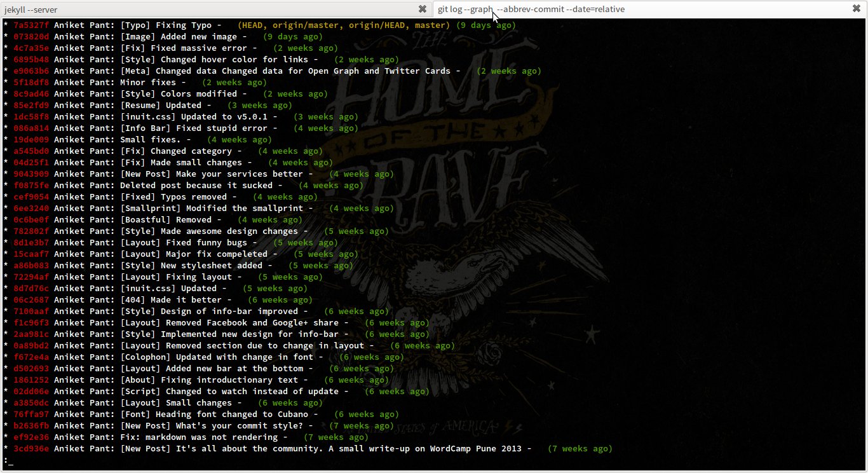
Task: Click commit hash 9043909
Action: [31, 174]
